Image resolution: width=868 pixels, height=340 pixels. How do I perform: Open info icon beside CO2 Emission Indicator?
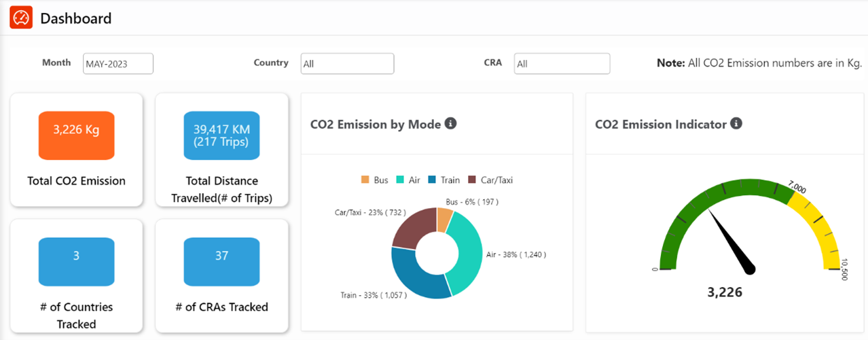coord(736,124)
